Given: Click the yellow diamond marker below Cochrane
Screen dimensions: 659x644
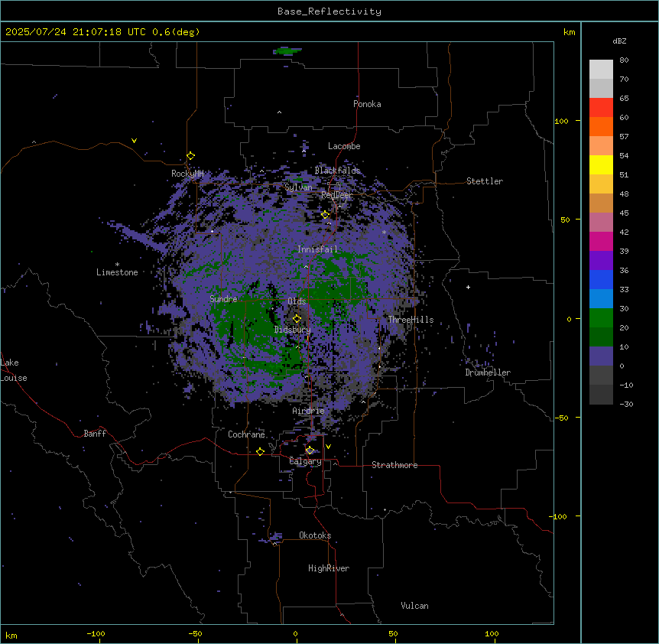Looking at the screenshot, I should tap(260, 451).
